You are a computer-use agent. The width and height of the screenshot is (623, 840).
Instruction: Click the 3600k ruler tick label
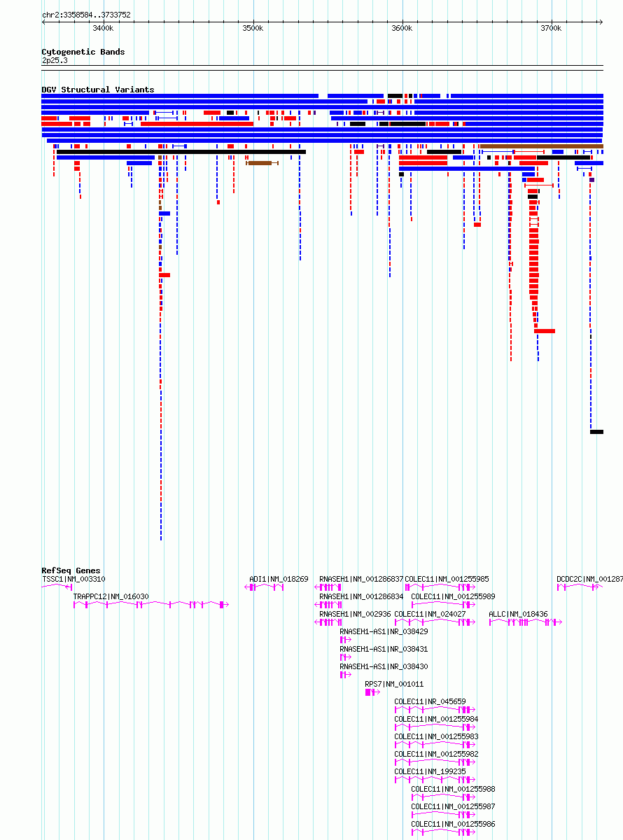pyautogui.click(x=402, y=29)
